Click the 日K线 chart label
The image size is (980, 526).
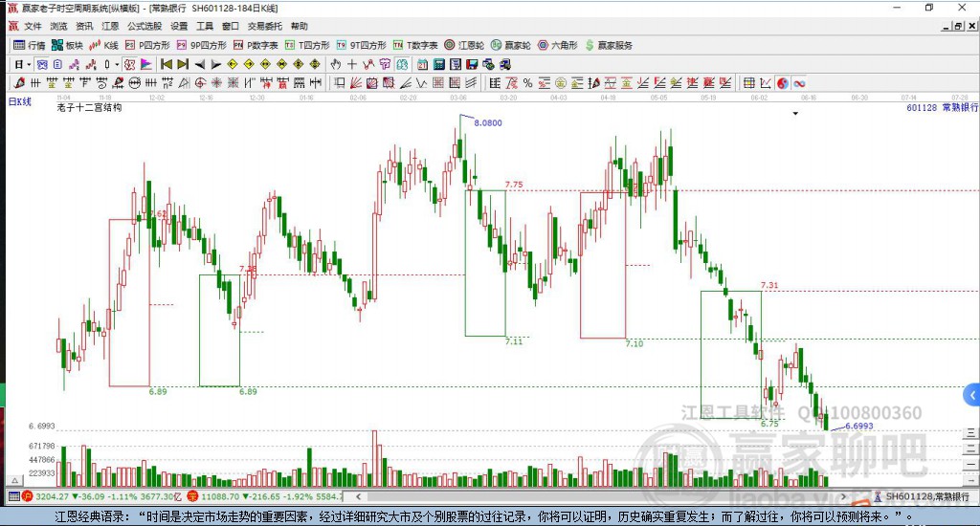19,101
